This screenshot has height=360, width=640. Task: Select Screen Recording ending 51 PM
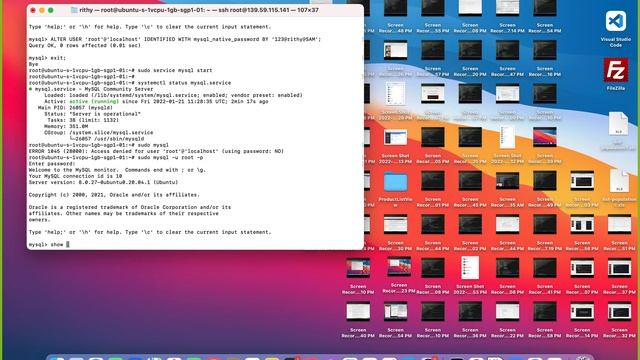point(619,225)
